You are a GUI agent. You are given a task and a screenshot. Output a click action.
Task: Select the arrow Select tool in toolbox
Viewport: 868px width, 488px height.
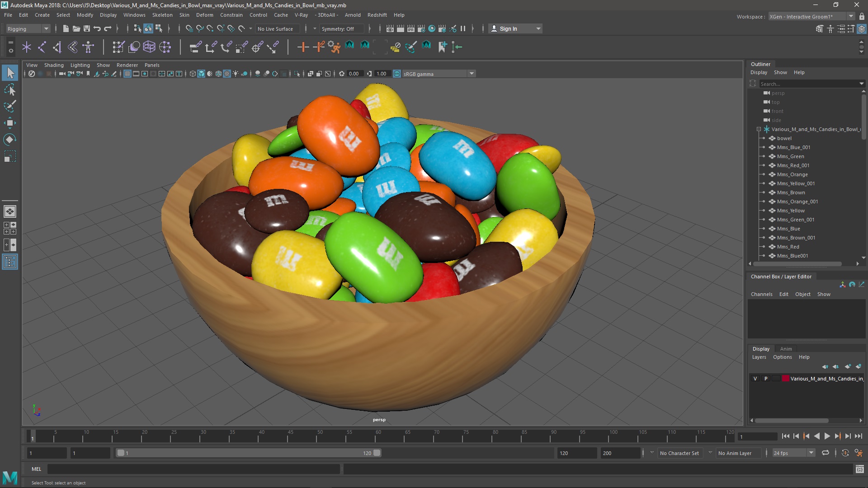click(10, 73)
